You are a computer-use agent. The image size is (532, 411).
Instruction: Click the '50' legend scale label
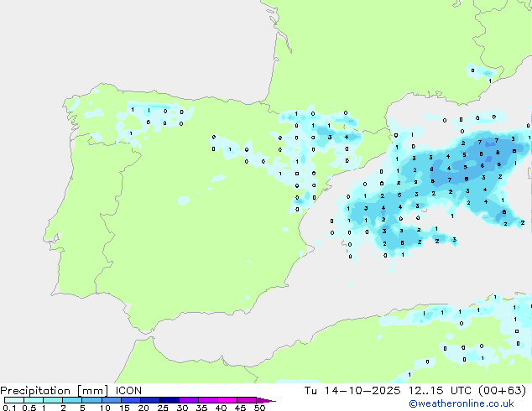pos(259,408)
